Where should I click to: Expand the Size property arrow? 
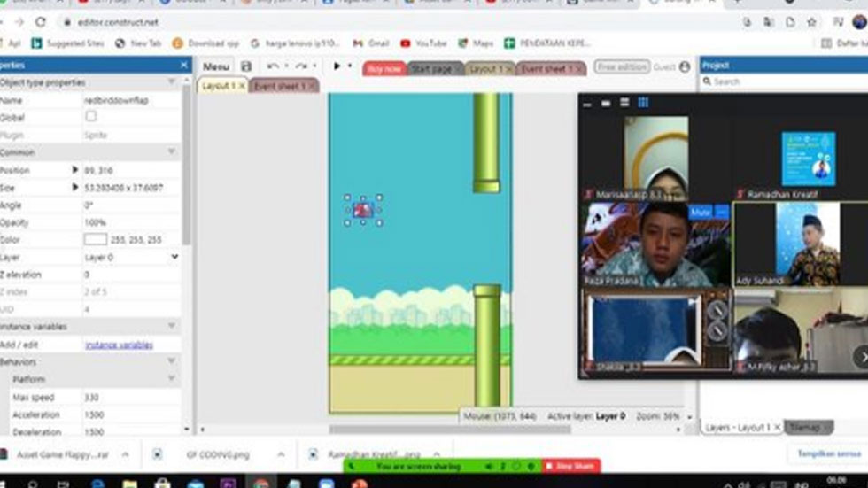[x=74, y=188]
